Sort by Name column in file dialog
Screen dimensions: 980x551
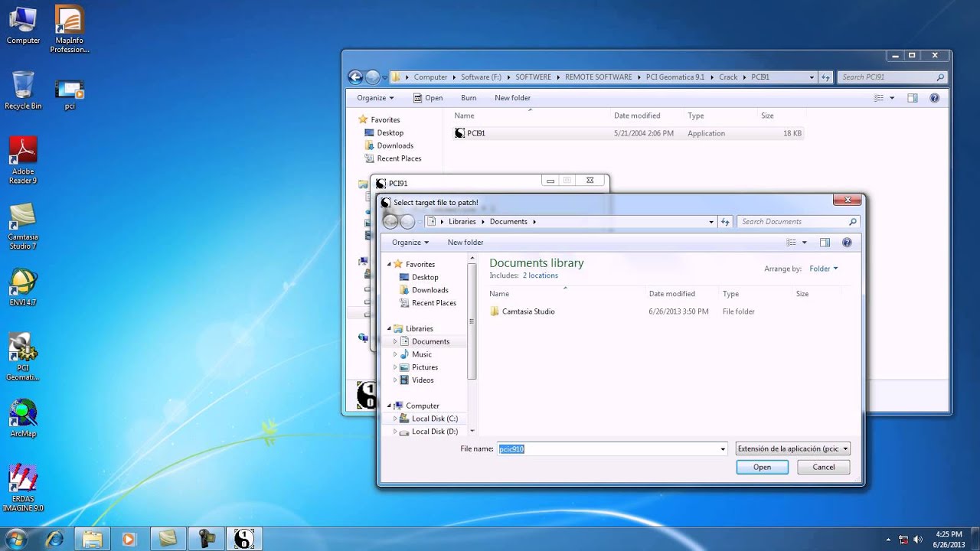499,294
